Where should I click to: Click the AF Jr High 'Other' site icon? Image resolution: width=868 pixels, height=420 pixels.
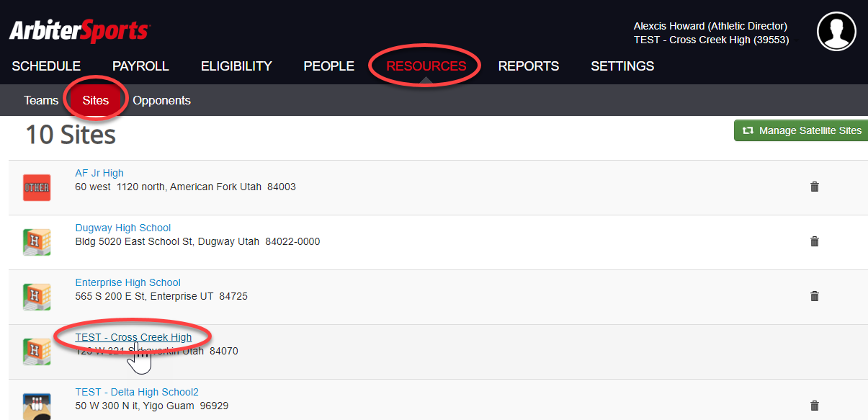[x=37, y=187]
